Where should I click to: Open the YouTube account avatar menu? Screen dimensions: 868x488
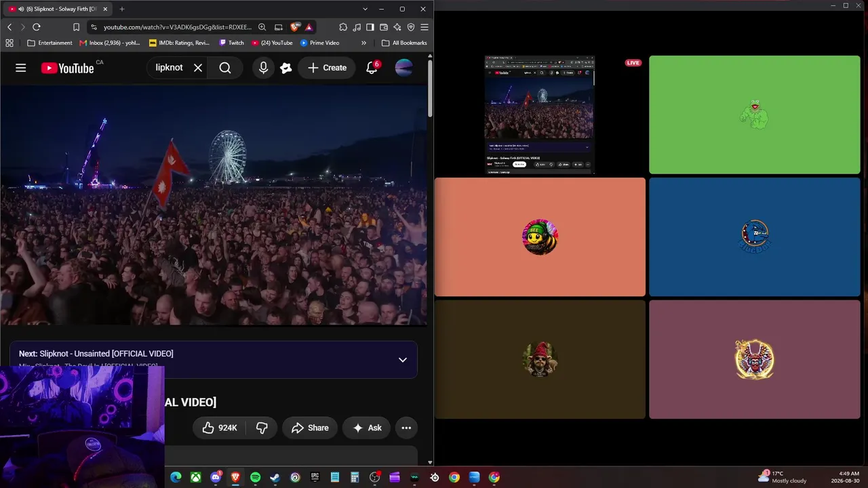pos(403,68)
